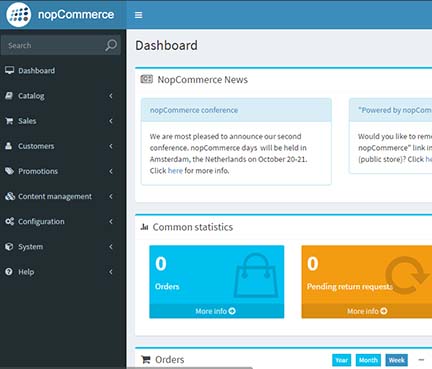Open the Help menu item
This screenshot has height=369, width=432.
(63, 272)
